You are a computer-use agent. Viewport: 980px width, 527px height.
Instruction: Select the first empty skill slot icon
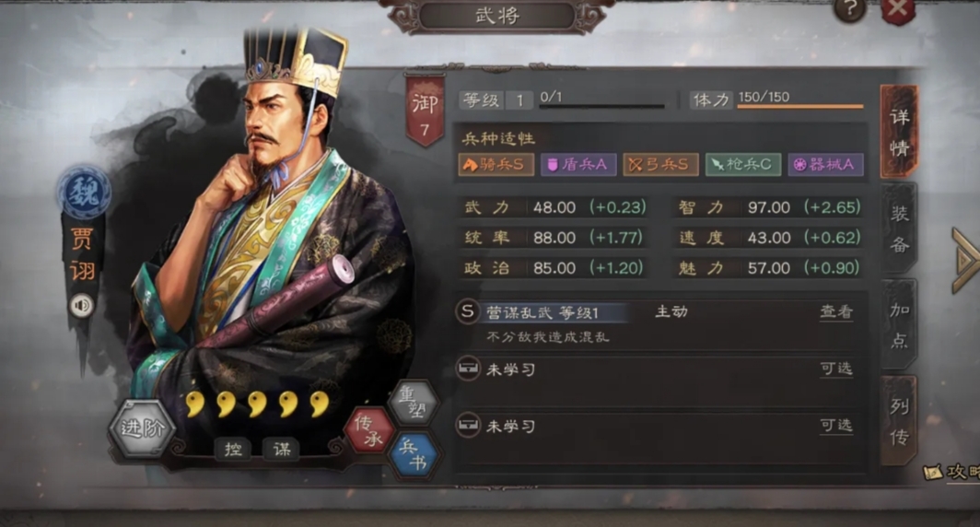(468, 369)
